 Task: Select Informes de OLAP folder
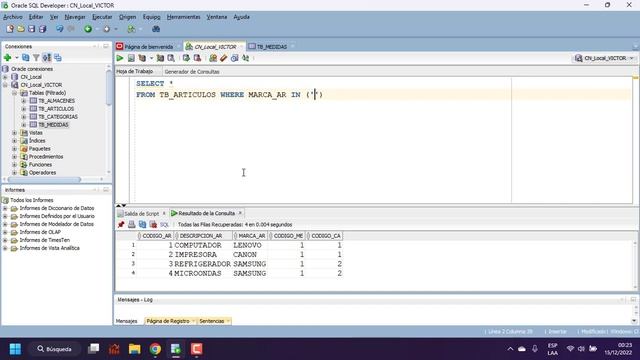coord(40,232)
